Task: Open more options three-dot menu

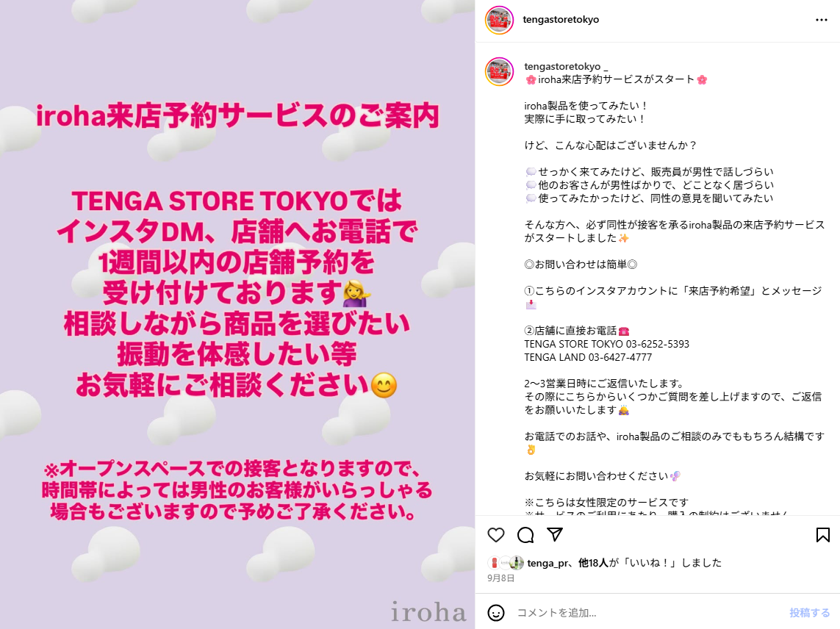Action: (821, 20)
